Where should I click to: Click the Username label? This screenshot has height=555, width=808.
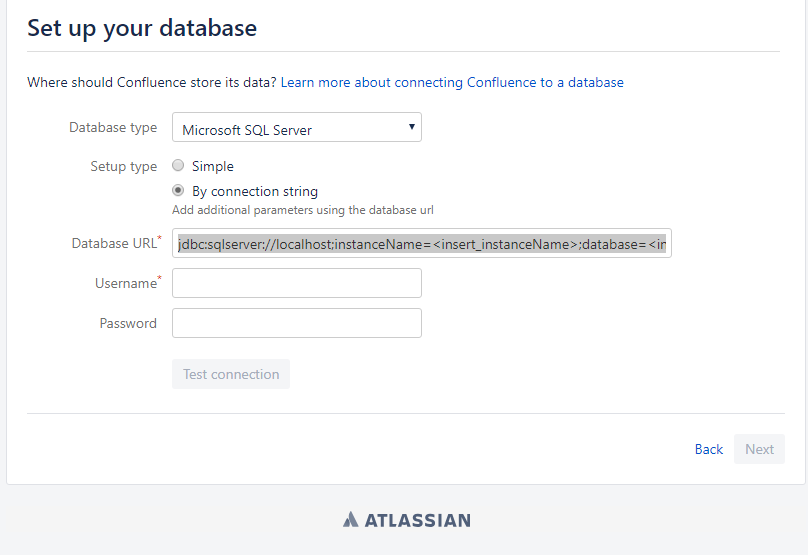coord(128,282)
